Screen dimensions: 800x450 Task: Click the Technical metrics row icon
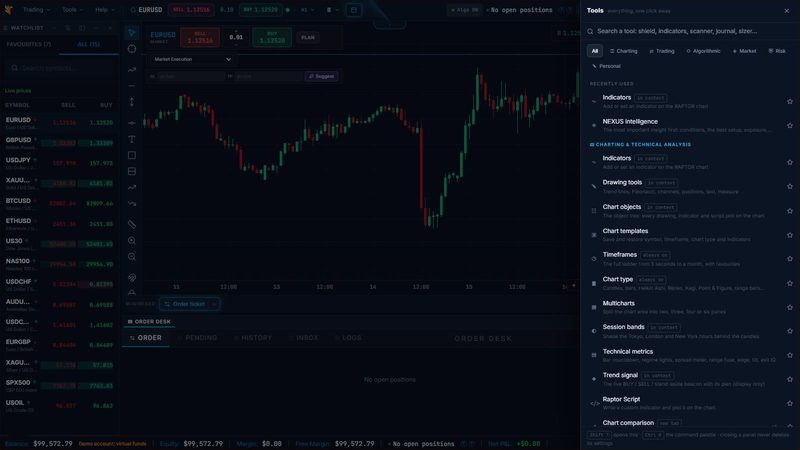[594, 355]
